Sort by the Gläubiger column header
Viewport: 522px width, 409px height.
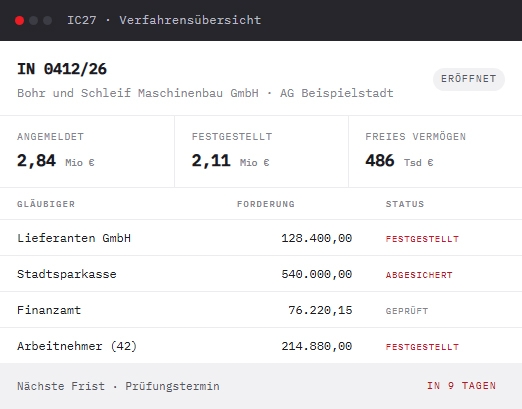pos(46,204)
